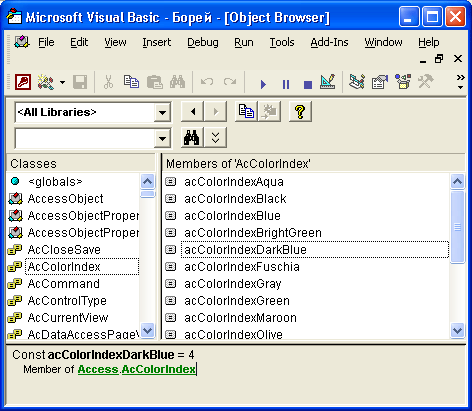The image size is (472, 411).
Task: Toggle Show/Hide Search Results chevron button
Action: 215,137
